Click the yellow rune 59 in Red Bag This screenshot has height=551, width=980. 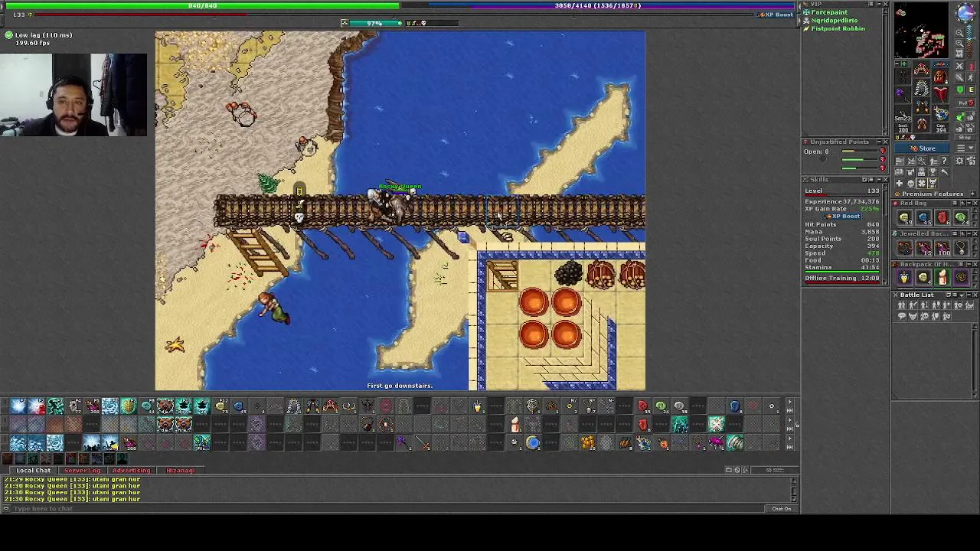pyautogui.click(x=904, y=217)
